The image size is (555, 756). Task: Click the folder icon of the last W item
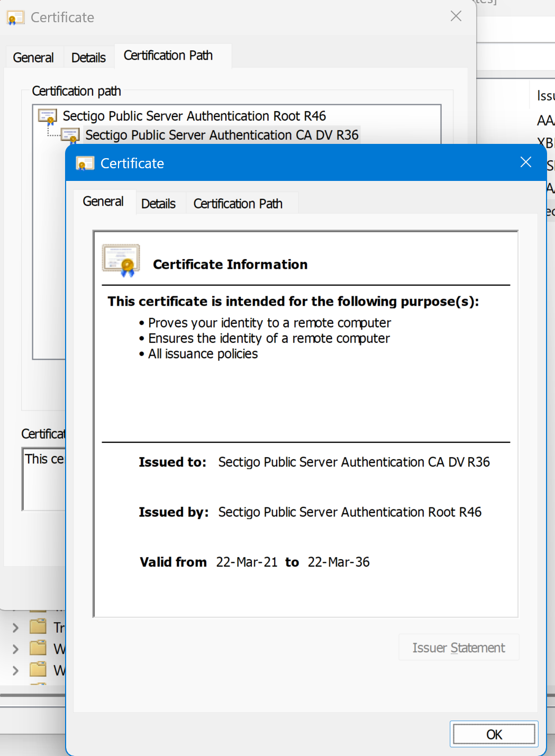(x=38, y=670)
